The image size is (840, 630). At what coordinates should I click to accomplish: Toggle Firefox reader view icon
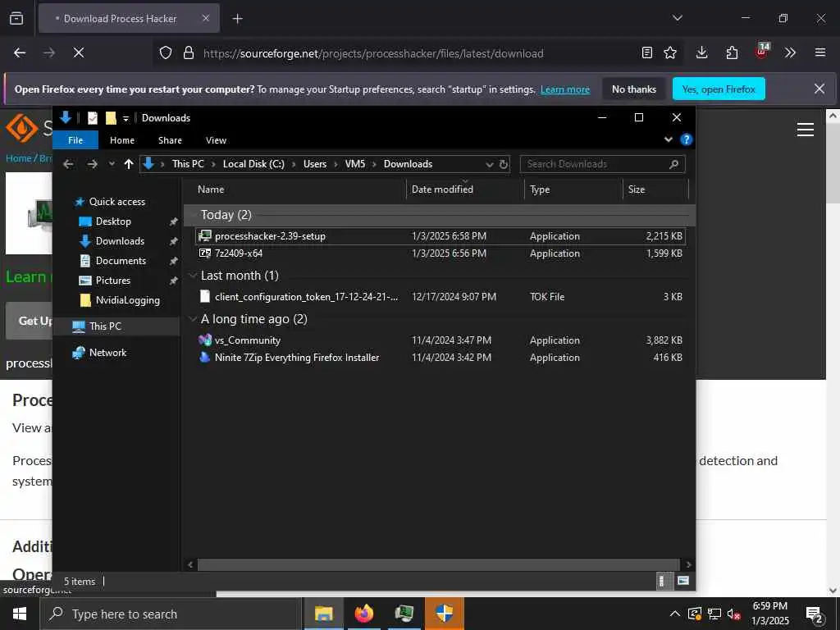pyautogui.click(x=646, y=52)
